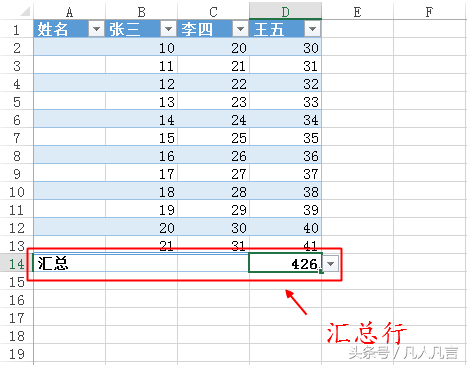Viewport: 467px width, 365px height.
Task: Click the select-all corner triangle
Action: [25, 12]
